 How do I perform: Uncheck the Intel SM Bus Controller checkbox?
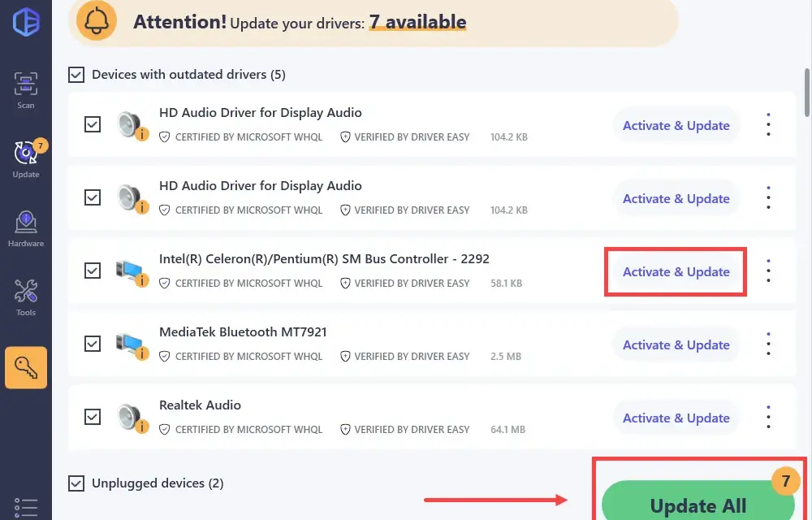(x=93, y=271)
